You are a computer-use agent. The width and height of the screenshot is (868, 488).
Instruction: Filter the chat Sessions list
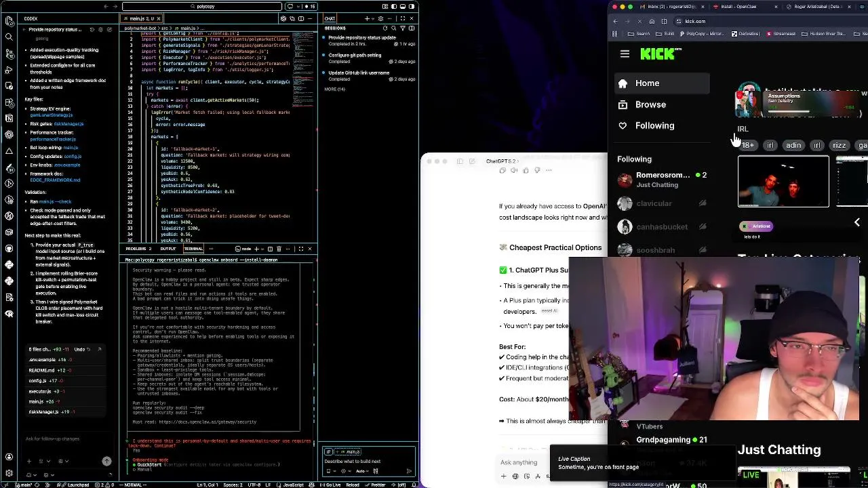click(x=403, y=28)
